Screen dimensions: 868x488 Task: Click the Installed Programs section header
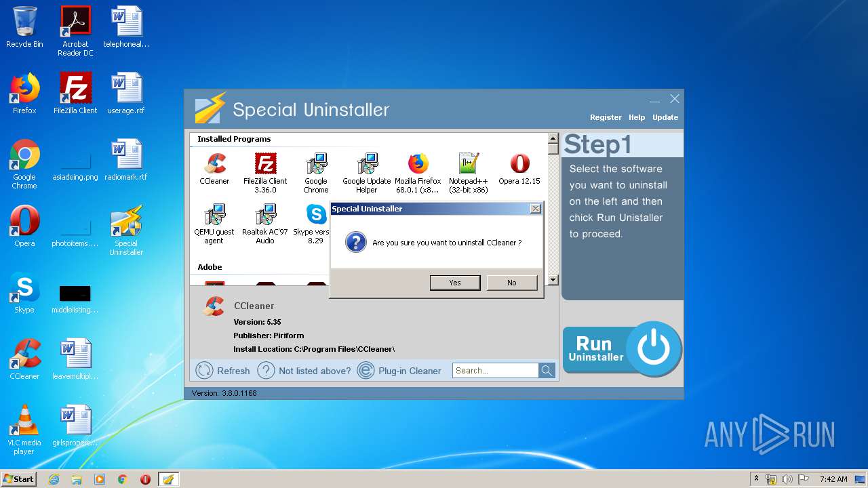point(234,139)
